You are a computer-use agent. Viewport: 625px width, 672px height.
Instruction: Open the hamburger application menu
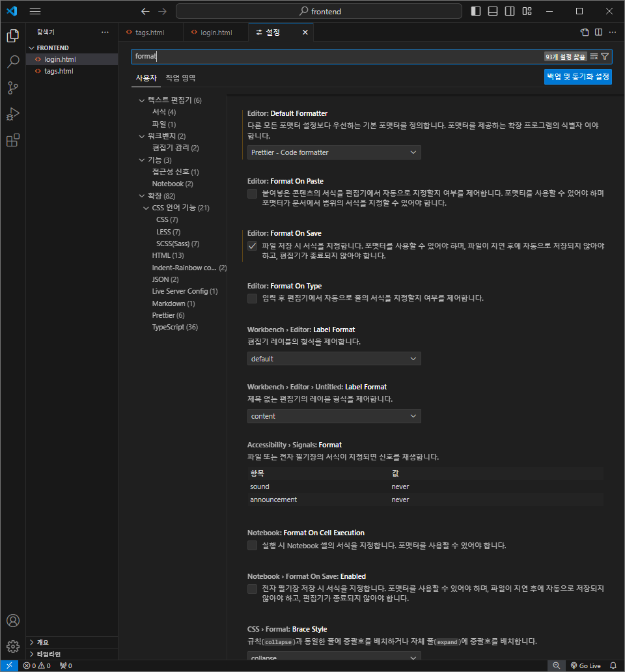click(35, 12)
